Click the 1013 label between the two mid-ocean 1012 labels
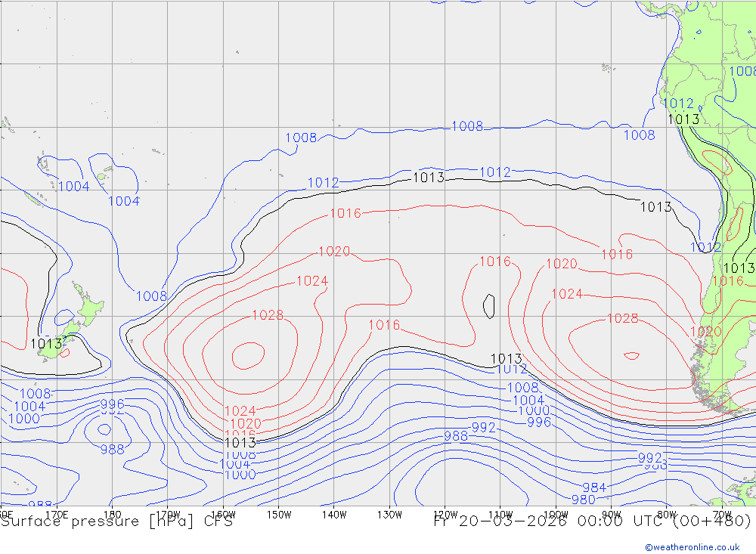 429,178
